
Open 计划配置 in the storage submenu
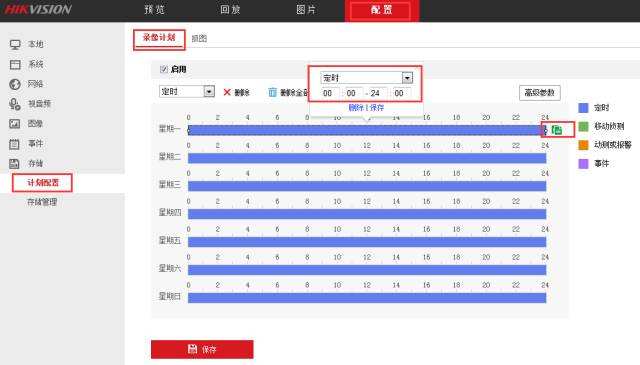[43, 182]
